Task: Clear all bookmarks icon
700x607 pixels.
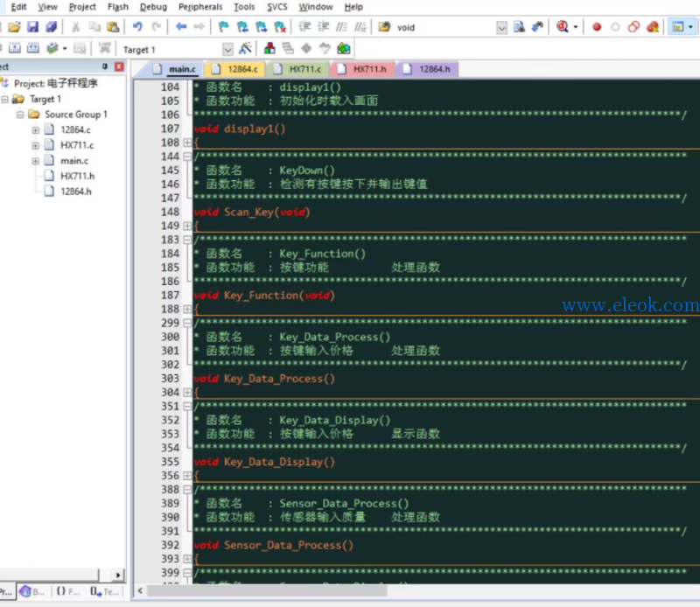Action: coord(280,27)
